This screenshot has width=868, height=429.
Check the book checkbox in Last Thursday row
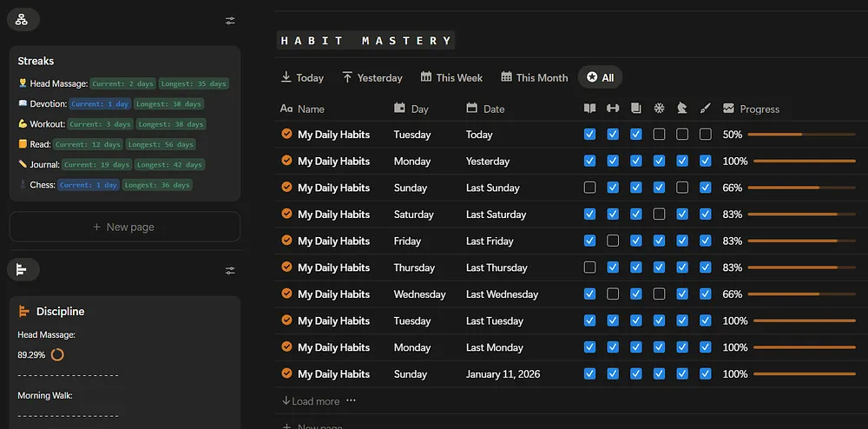[x=589, y=267]
